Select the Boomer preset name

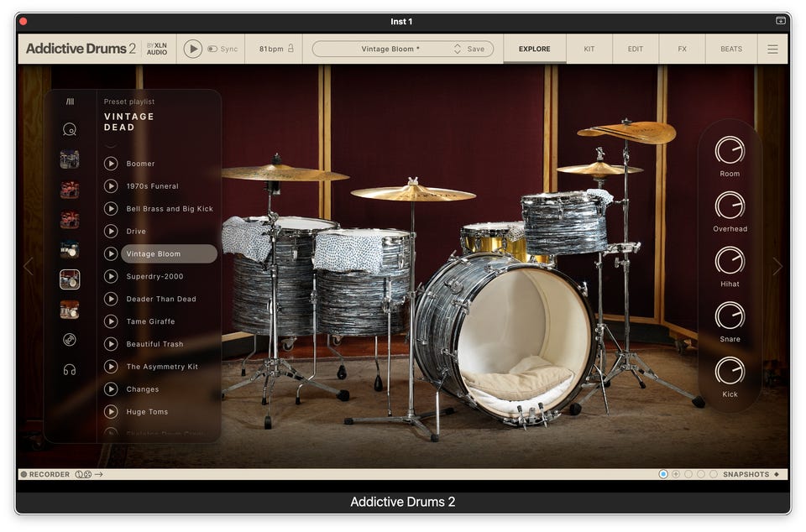pyautogui.click(x=140, y=164)
